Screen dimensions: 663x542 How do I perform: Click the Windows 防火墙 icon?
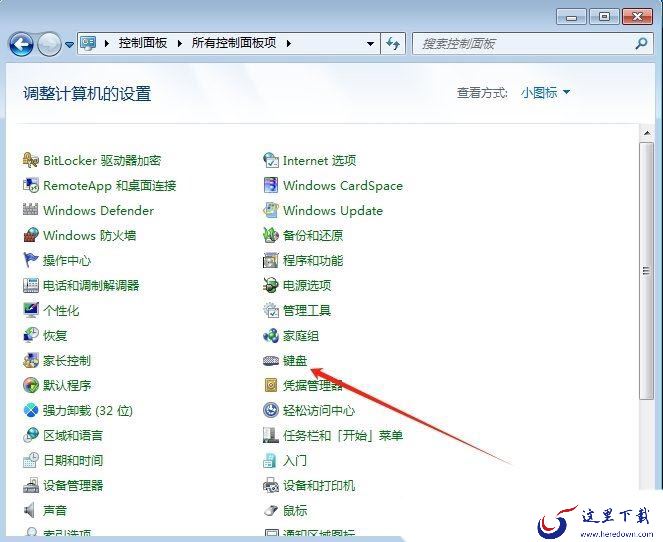point(31,235)
